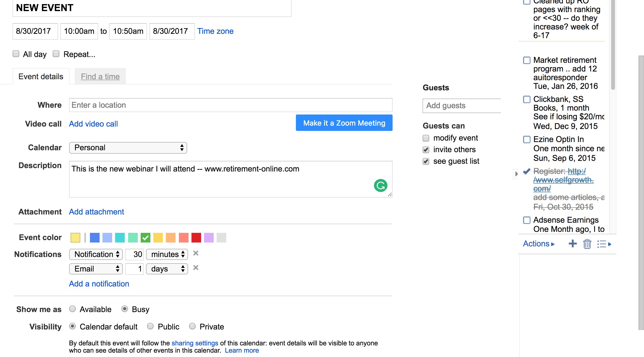Screen dimensions: 644x357
Task: Toggle guests can modify event
Action: [426, 138]
